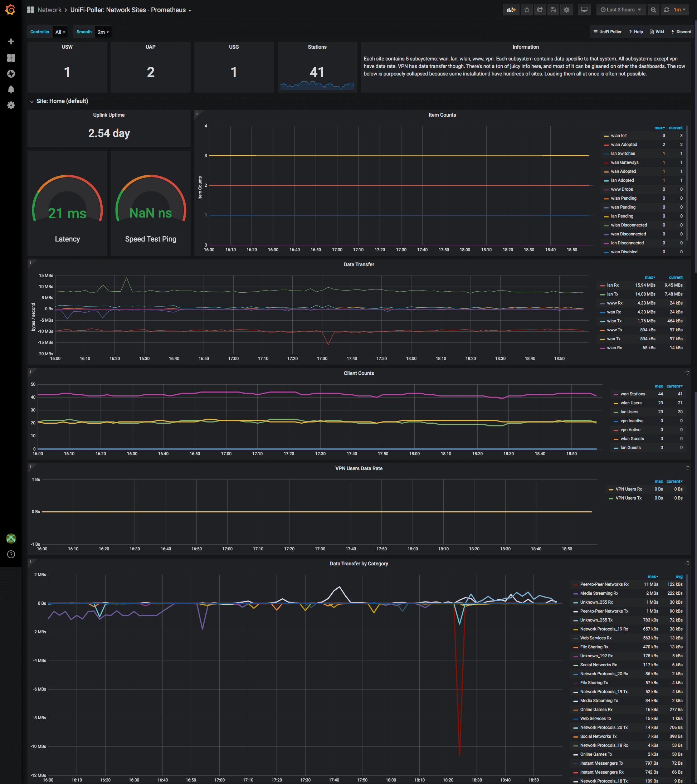Toggle lan Rx series in Data Transfer legend
697x784 pixels.
click(613, 286)
